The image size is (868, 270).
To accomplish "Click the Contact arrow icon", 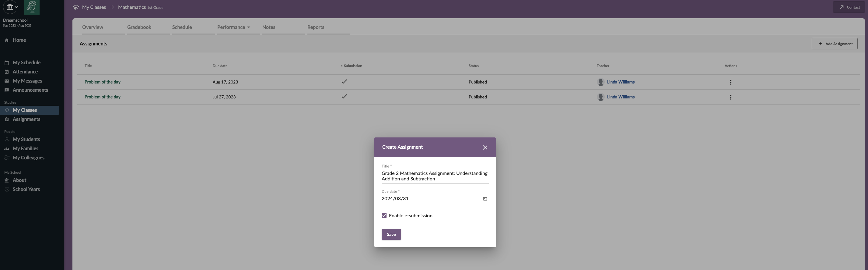I will point(842,7).
